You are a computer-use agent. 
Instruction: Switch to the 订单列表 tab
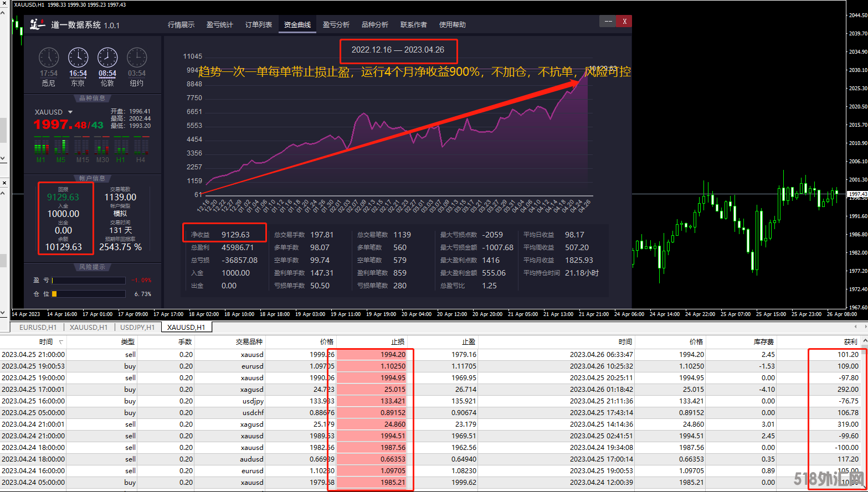[259, 25]
